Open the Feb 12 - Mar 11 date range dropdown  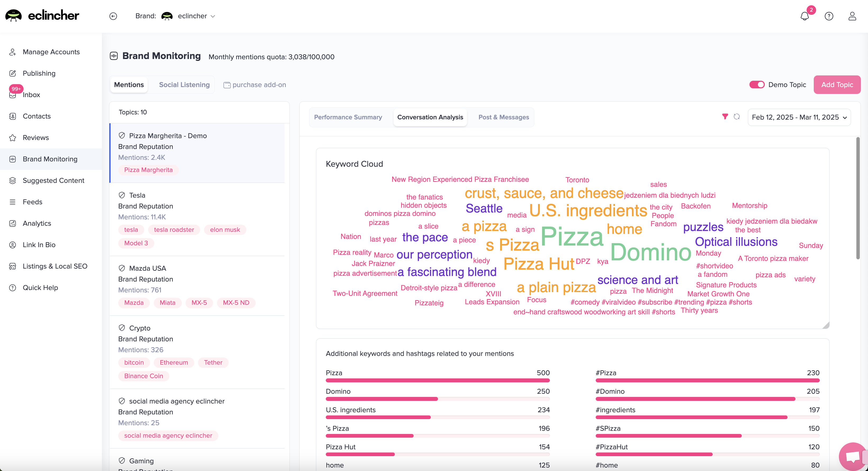coord(799,117)
